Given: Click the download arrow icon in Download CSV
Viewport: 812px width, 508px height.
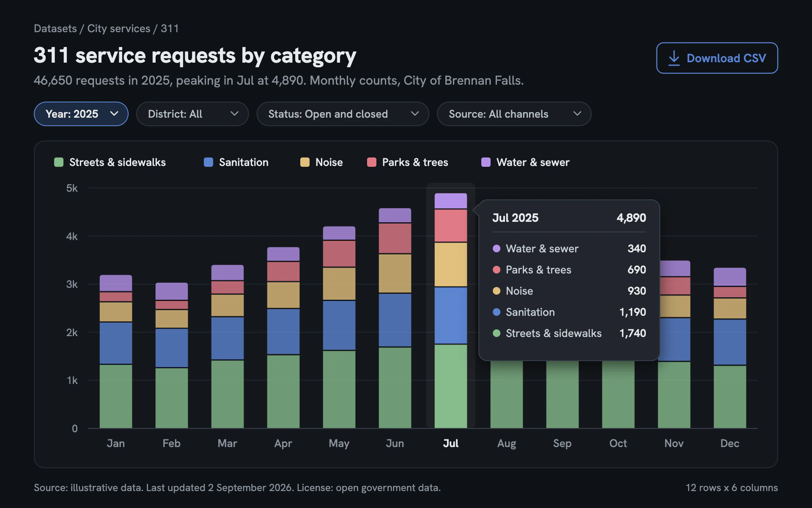Looking at the screenshot, I should click(x=674, y=58).
